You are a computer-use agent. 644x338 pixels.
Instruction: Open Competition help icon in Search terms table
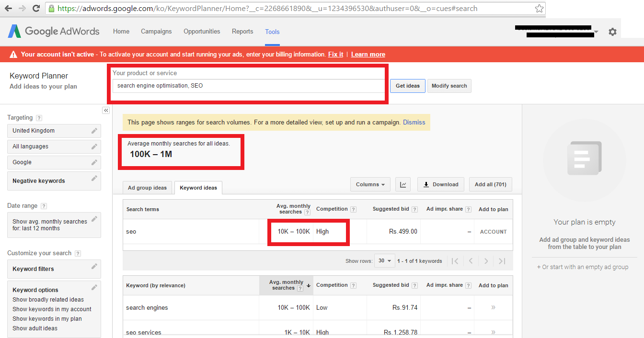tap(353, 209)
